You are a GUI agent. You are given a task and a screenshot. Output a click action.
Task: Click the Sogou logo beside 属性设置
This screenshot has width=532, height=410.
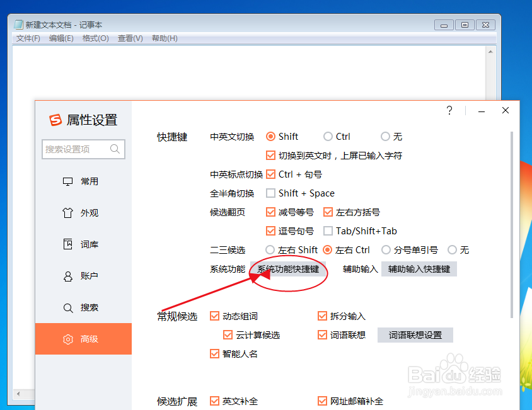coord(55,120)
